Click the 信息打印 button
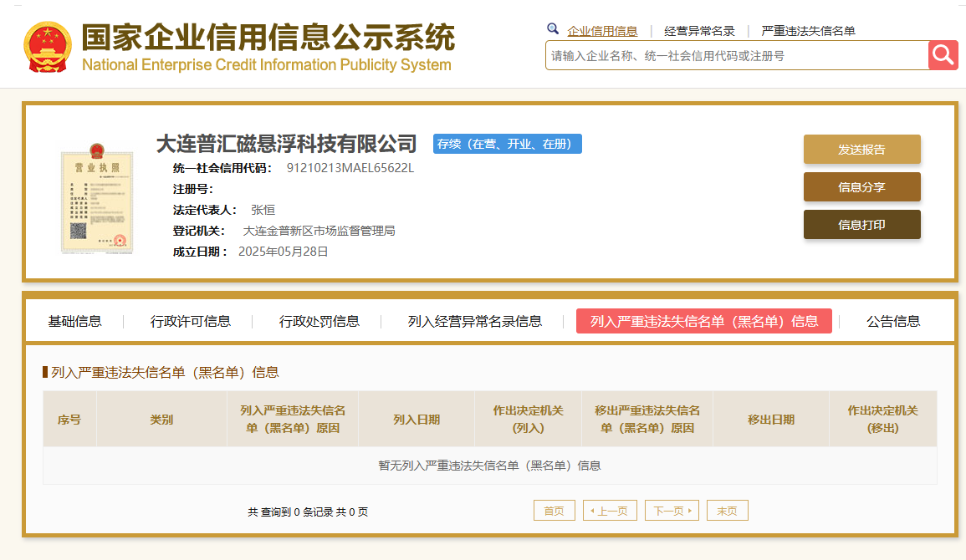 [862, 225]
